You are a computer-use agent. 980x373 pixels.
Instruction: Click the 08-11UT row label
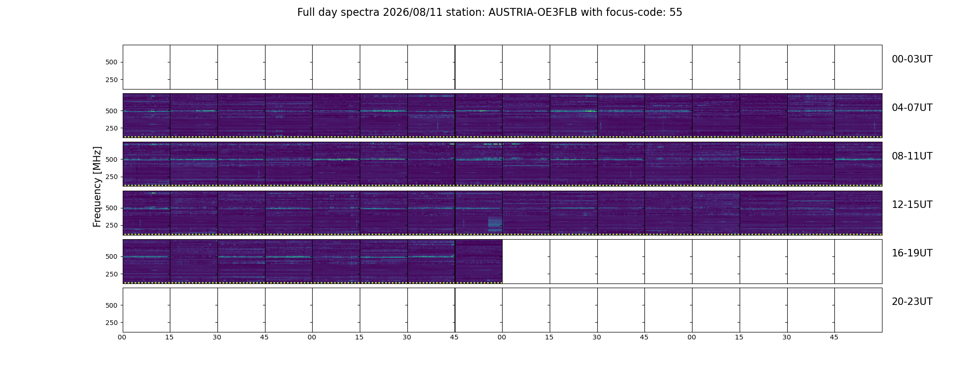point(912,156)
